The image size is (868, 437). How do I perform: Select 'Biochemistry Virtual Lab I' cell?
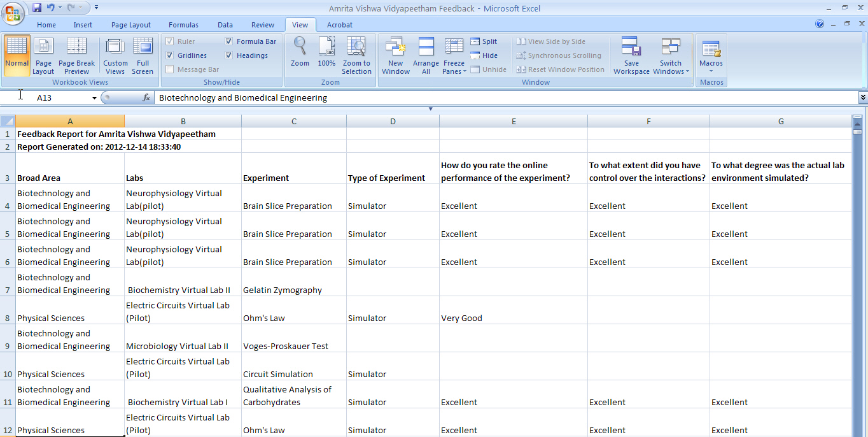click(183, 394)
